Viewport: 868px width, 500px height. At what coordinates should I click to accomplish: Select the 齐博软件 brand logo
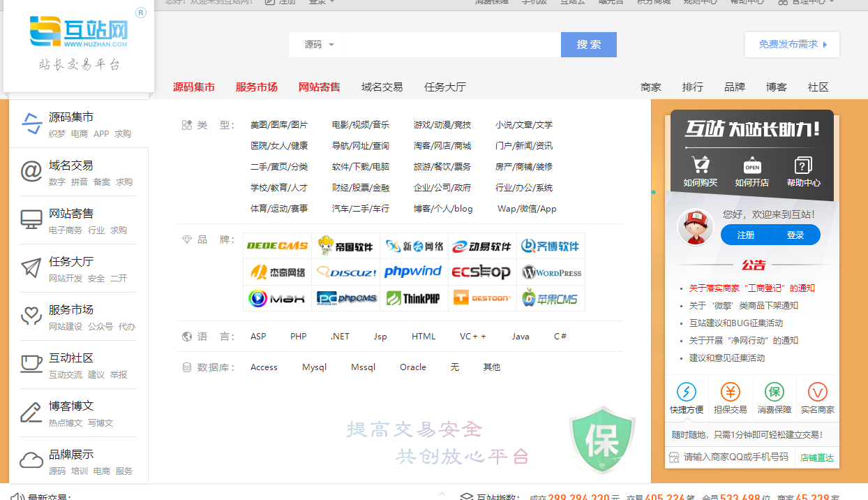tap(551, 246)
